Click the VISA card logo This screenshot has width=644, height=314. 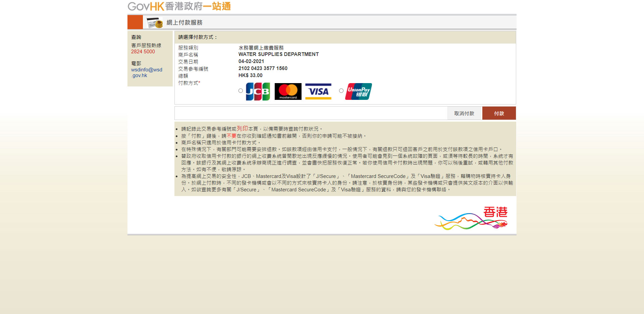pos(318,91)
